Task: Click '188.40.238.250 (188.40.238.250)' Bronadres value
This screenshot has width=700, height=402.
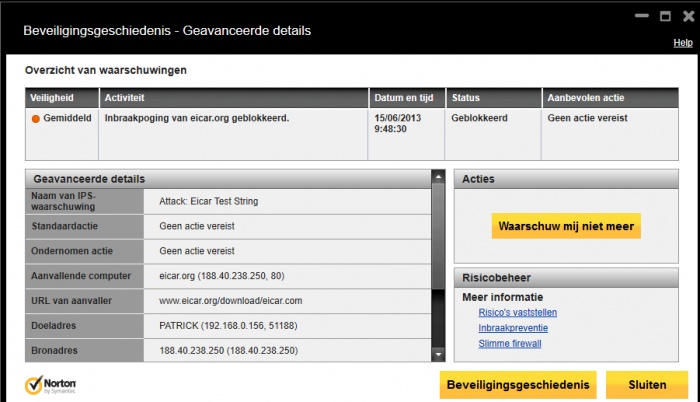Action: [x=229, y=351]
